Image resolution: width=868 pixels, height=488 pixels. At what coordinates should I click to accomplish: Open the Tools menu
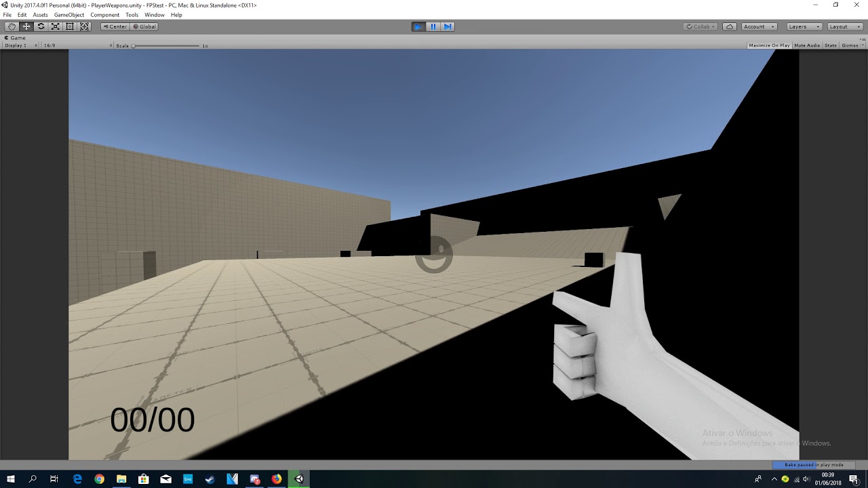coord(132,15)
